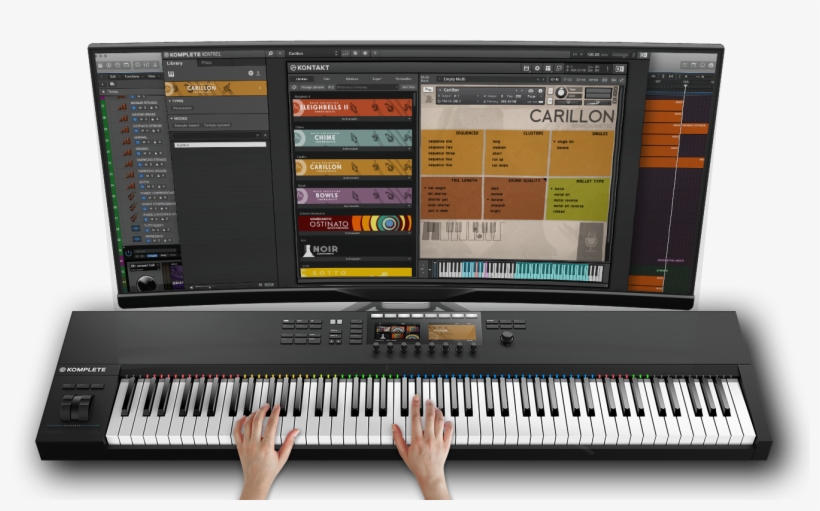Select the Carillon result row in Komplete Kontrol list
Screen dimensions: 820x511
(220, 145)
